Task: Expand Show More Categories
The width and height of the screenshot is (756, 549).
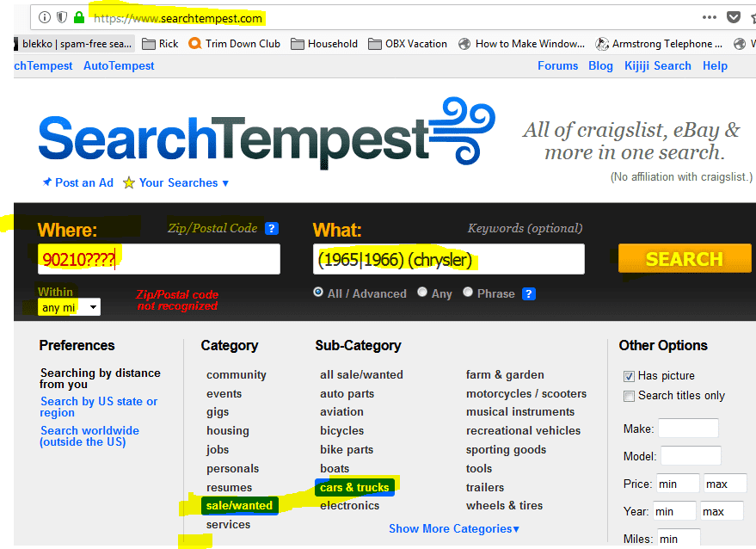Action: pyautogui.click(x=453, y=528)
